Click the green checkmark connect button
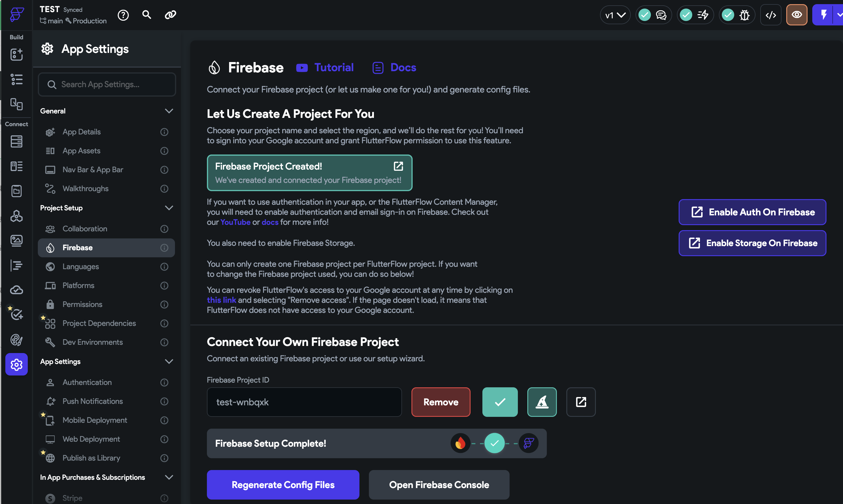The width and height of the screenshot is (843, 504). (500, 402)
